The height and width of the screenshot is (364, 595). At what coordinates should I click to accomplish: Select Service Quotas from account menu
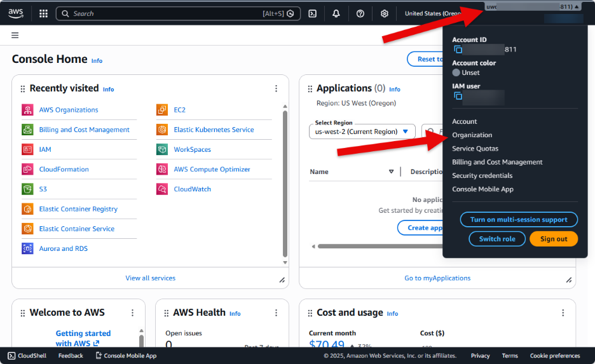click(x=475, y=149)
